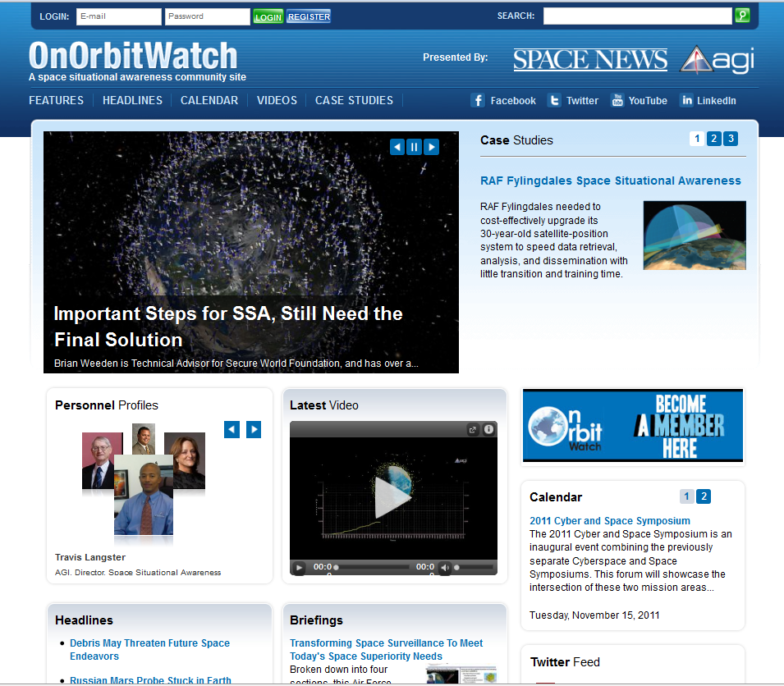Open the HEADLINES menu item
The image size is (784, 686).
point(132,100)
